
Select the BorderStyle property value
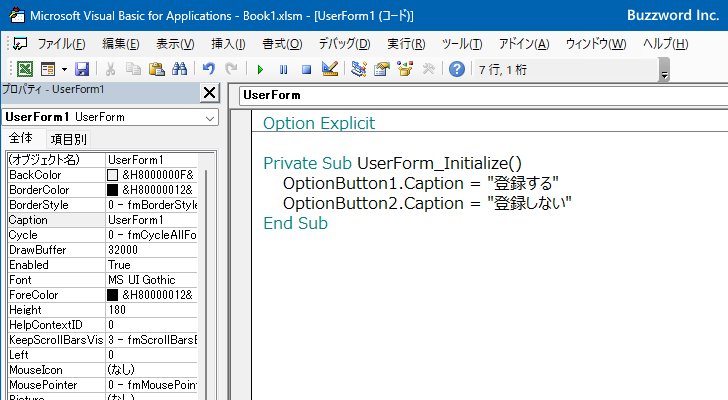(152, 205)
